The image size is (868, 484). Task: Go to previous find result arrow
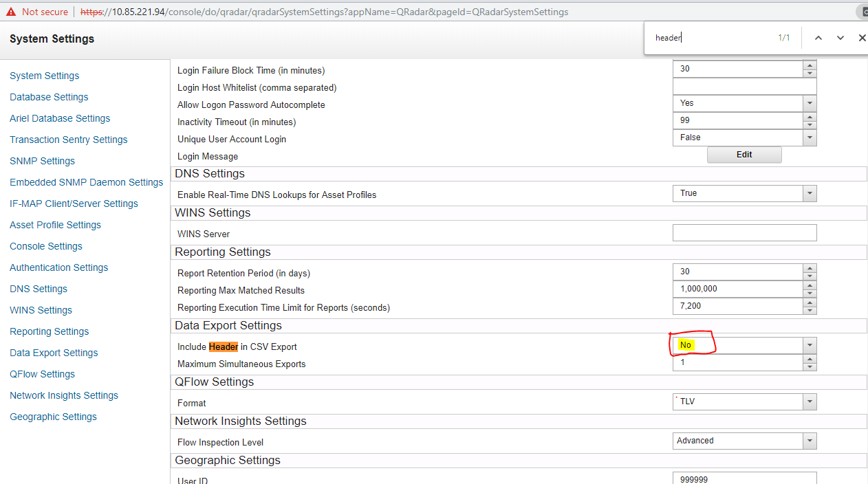(x=818, y=38)
